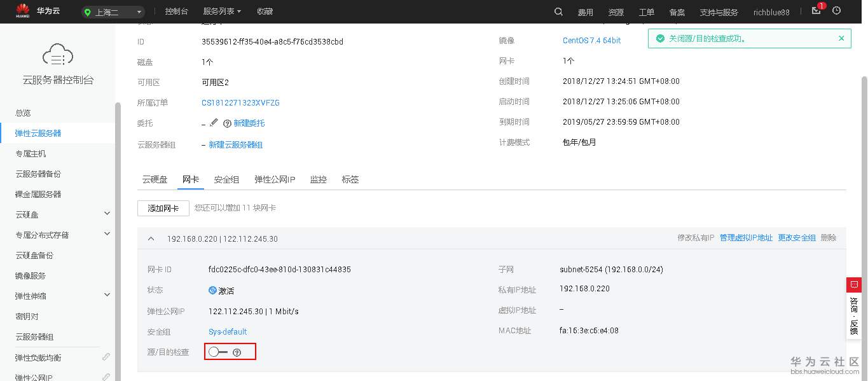Open 裸金属服务器 in the sidebar
This screenshot has height=381, width=868.
[38, 194]
